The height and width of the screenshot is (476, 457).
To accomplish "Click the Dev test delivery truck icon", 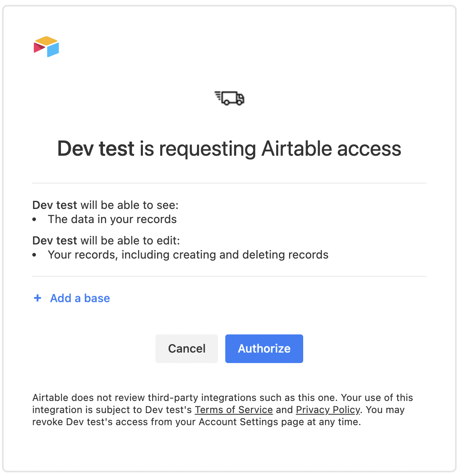I will 229,98.
